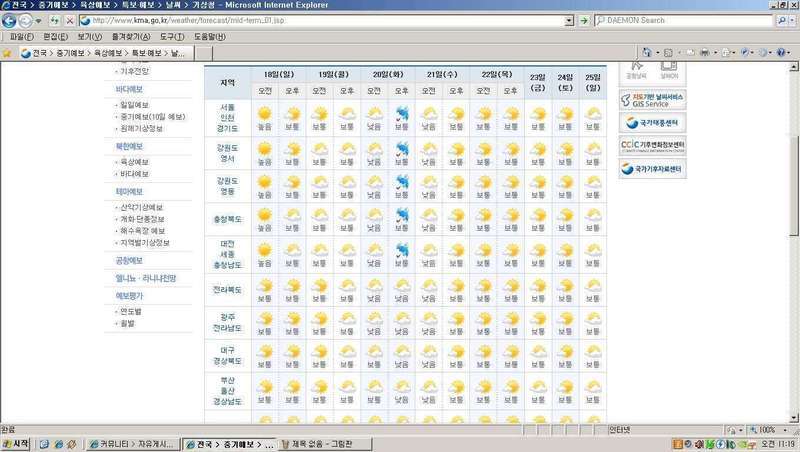Screen dimensions: 800x452
Task: Click the GIS Service banner
Action: (x=652, y=100)
